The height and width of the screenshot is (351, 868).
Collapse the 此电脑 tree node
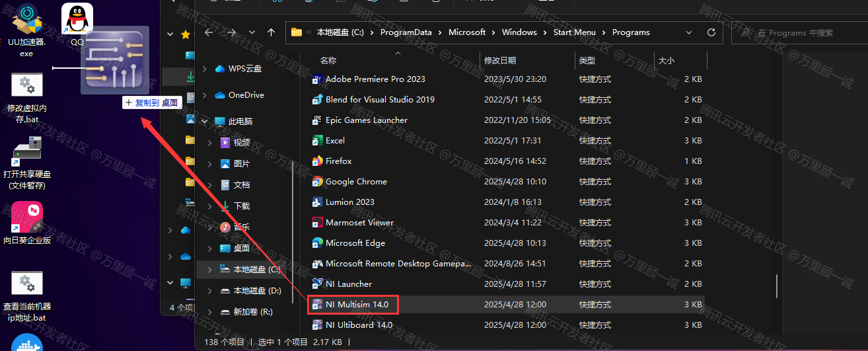(x=204, y=122)
